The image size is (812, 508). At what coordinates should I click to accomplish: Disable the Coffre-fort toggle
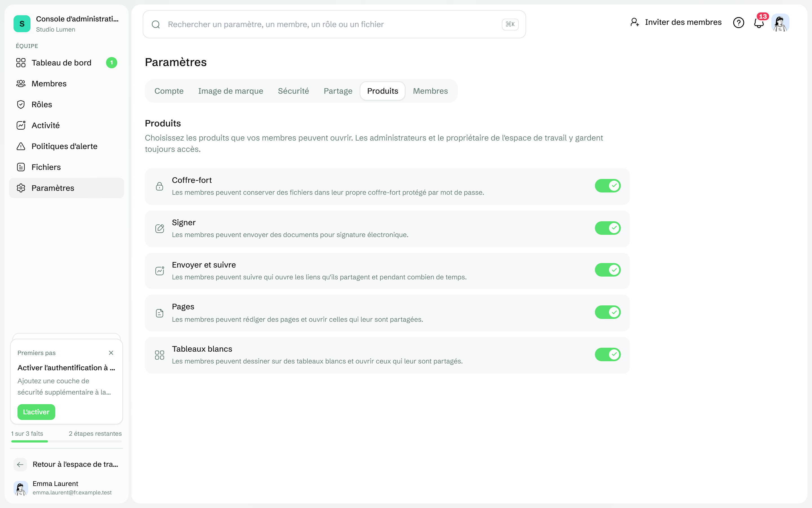pos(608,186)
